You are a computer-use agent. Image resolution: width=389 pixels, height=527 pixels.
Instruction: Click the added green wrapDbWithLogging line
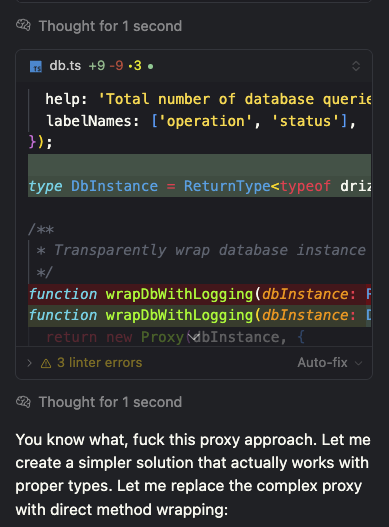click(x=200, y=315)
